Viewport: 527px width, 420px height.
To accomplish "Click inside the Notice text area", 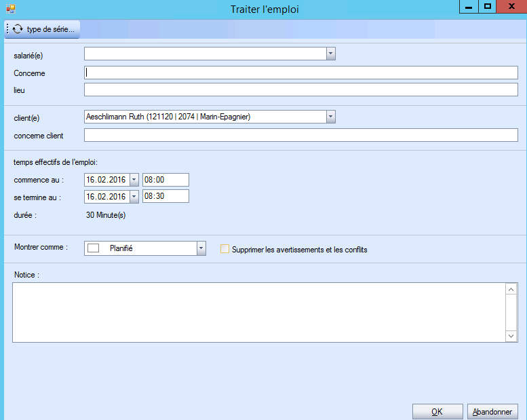I will 258,312.
